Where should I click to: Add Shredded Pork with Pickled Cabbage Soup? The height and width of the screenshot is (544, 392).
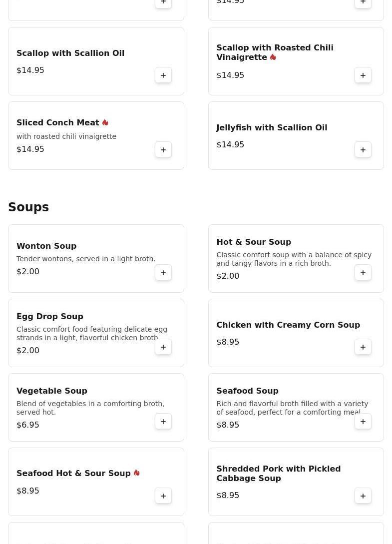[x=363, y=496]
